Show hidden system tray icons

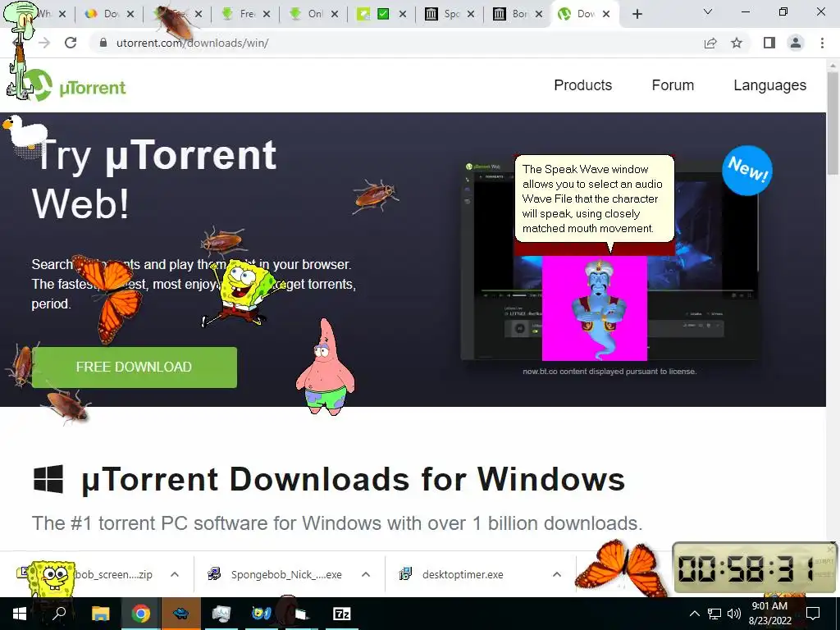pyautogui.click(x=694, y=614)
